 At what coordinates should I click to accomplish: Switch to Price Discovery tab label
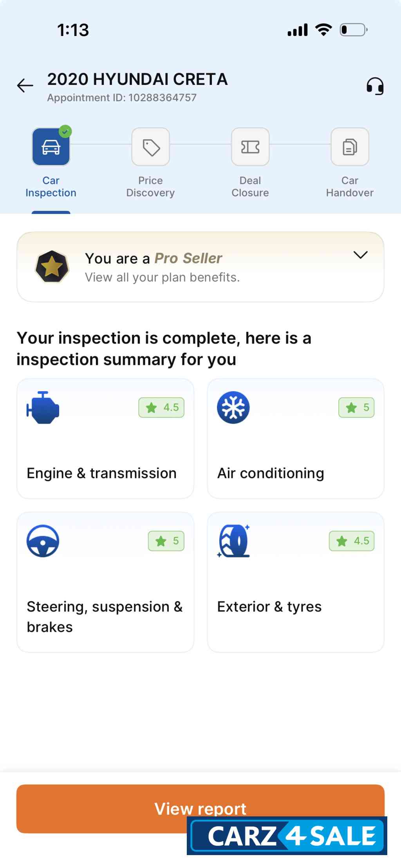(150, 187)
